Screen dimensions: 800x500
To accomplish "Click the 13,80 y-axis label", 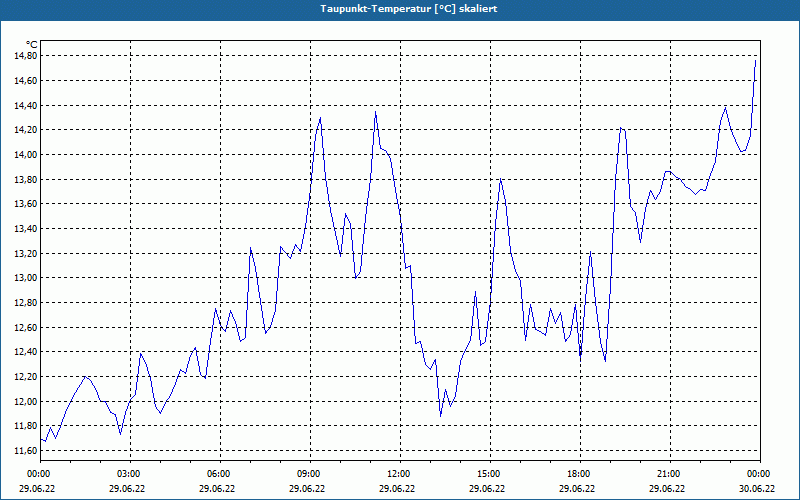I will point(25,180).
